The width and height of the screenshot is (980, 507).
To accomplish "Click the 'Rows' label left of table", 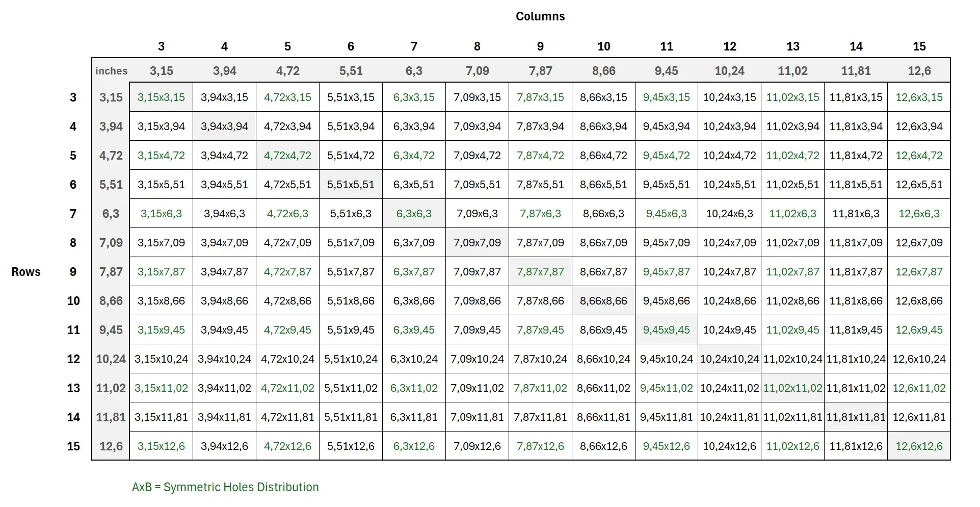I will pos(26,272).
